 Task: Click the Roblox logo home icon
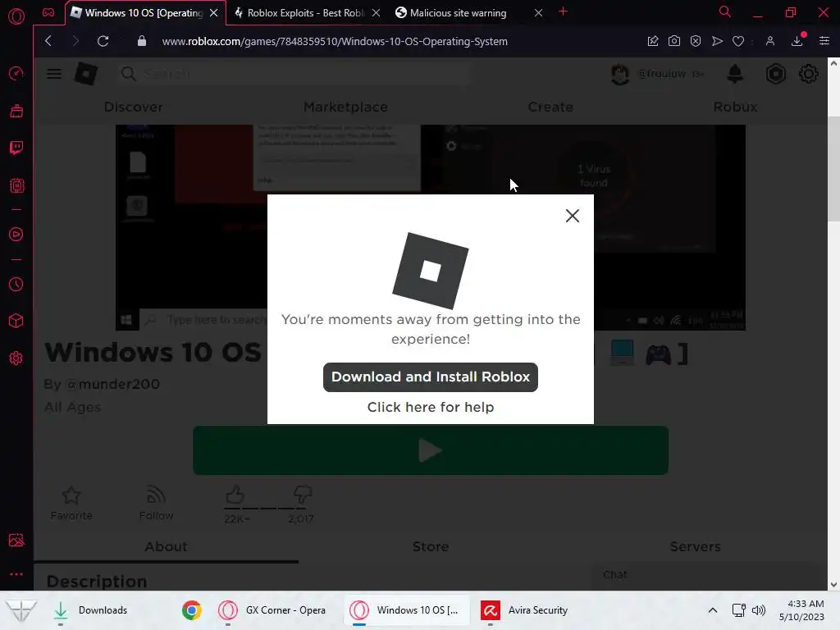(x=85, y=73)
